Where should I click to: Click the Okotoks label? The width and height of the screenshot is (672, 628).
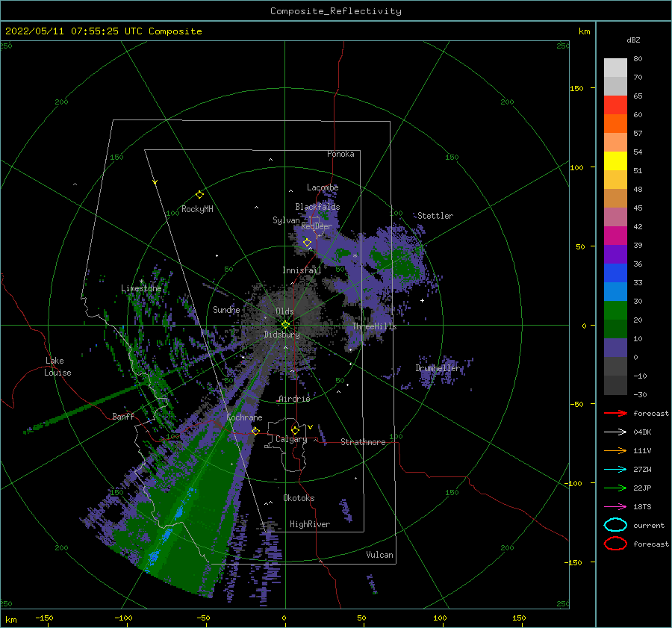click(x=299, y=498)
